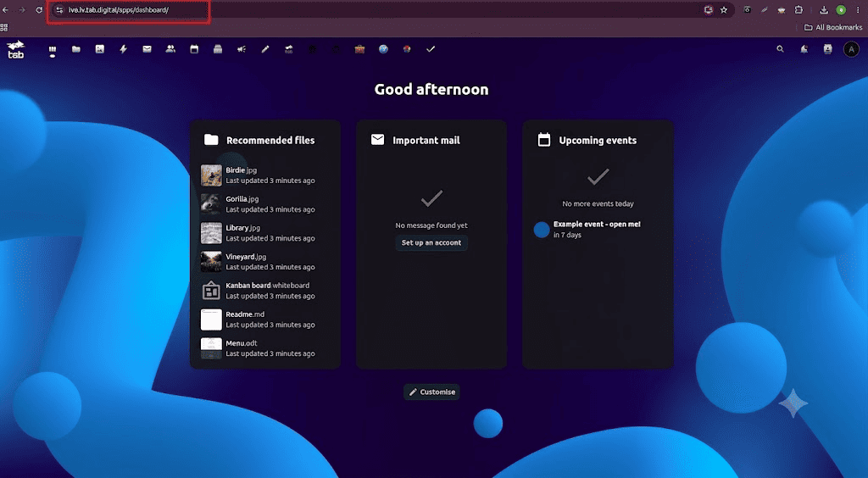Click the browser back arrow
This screenshot has height=478, width=868.
point(6,10)
